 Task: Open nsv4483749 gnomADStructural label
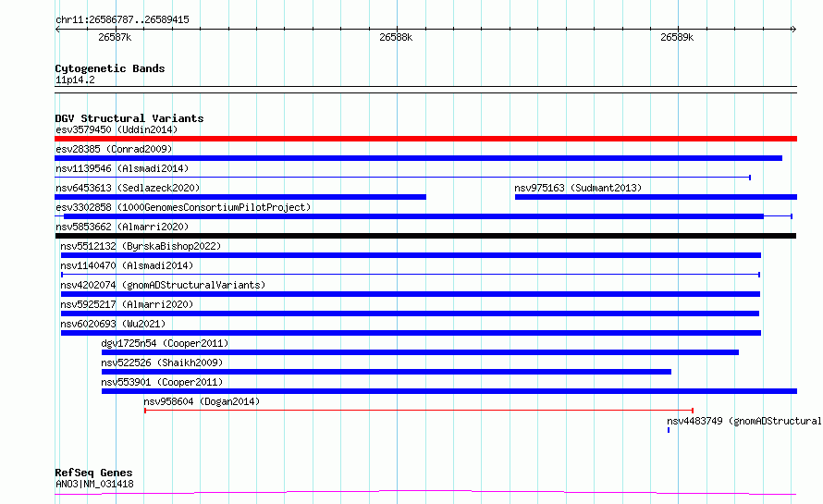point(743,421)
